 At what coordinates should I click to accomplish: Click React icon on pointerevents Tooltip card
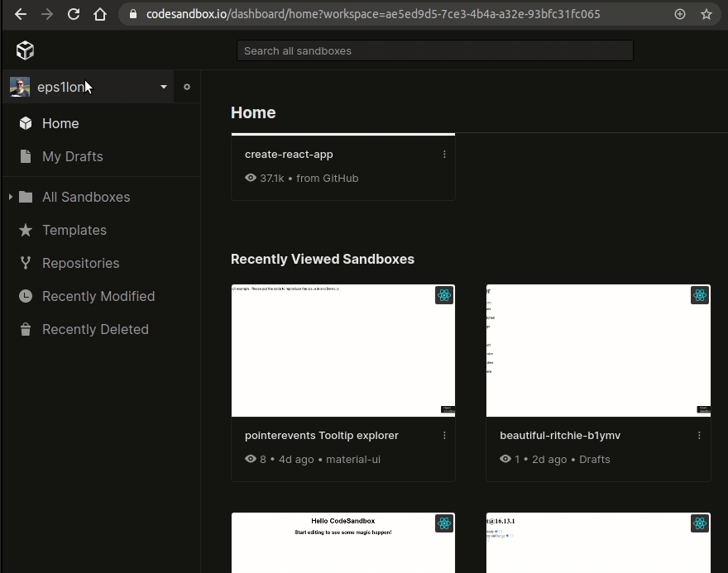click(444, 295)
